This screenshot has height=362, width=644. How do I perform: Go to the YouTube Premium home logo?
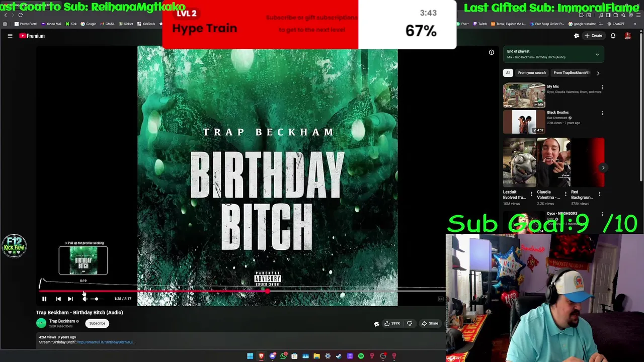click(32, 36)
